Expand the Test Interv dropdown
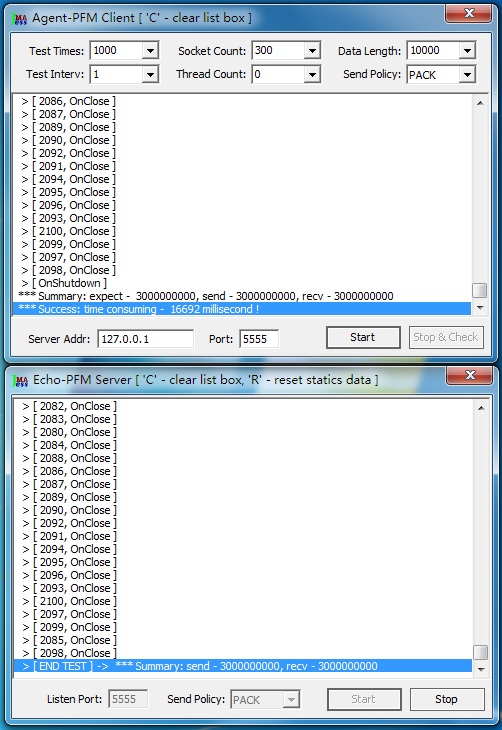Screen dimensions: 502x730 tap(150, 74)
